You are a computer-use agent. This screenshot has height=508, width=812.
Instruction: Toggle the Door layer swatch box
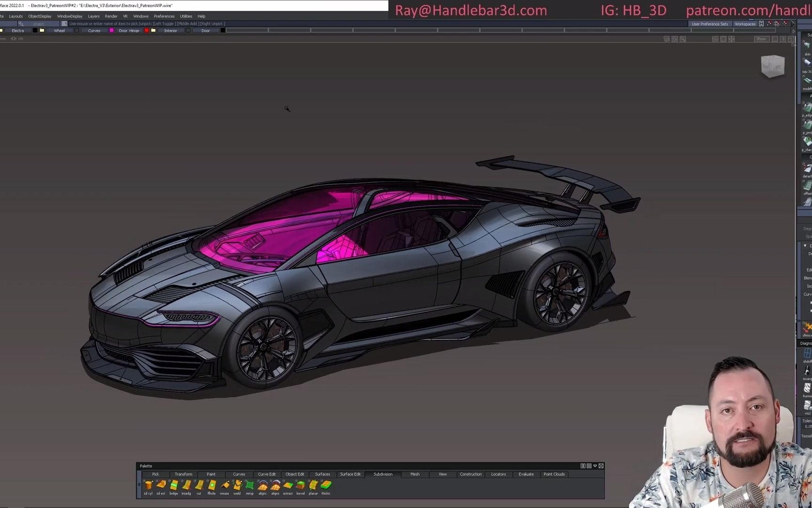pyautogui.click(x=222, y=30)
